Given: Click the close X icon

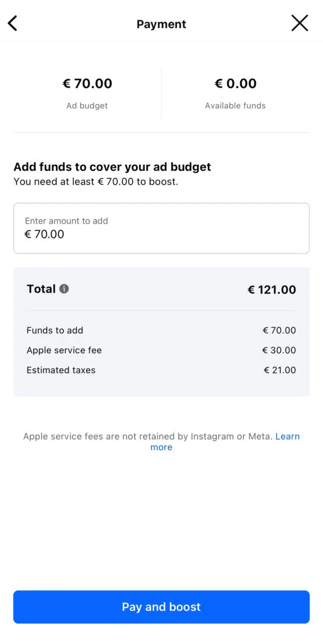Looking at the screenshot, I should point(300,23).
